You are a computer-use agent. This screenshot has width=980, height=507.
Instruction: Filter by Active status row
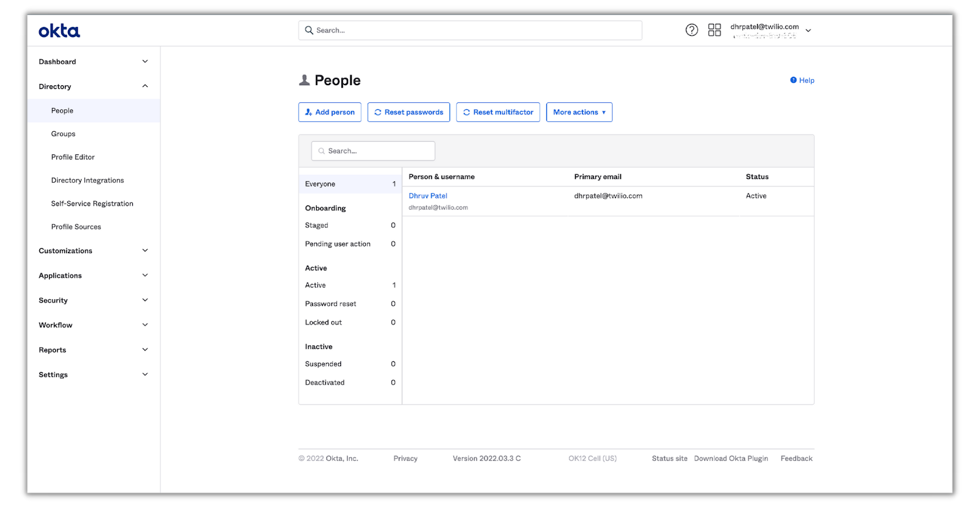350,285
